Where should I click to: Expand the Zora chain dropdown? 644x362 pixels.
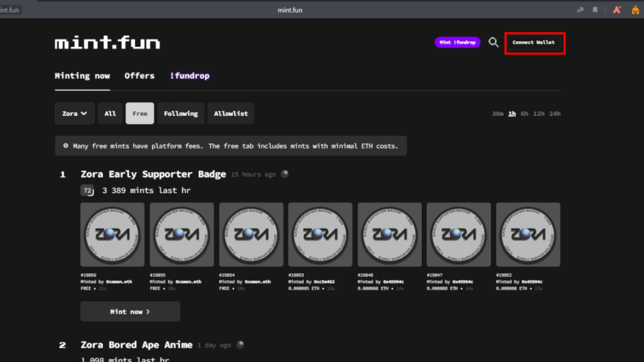(74, 113)
